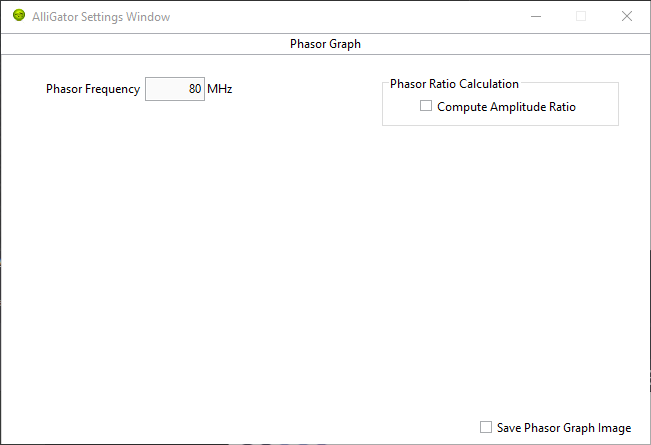The image size is (651, 445).
Task: Click the AlliGator app icon in title bar
Action: click(19, 16)
